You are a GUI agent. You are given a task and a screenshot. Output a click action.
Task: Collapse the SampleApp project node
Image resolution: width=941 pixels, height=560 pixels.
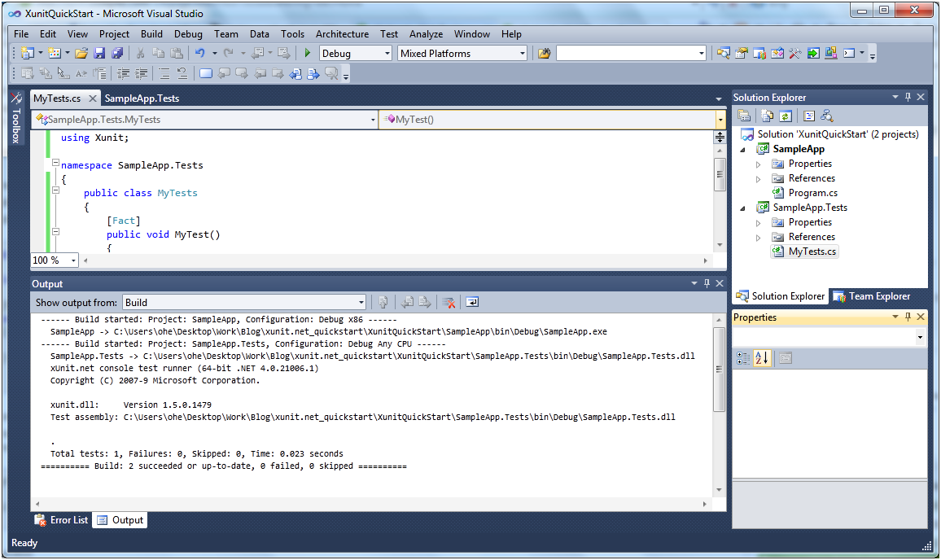click(743, 150)
